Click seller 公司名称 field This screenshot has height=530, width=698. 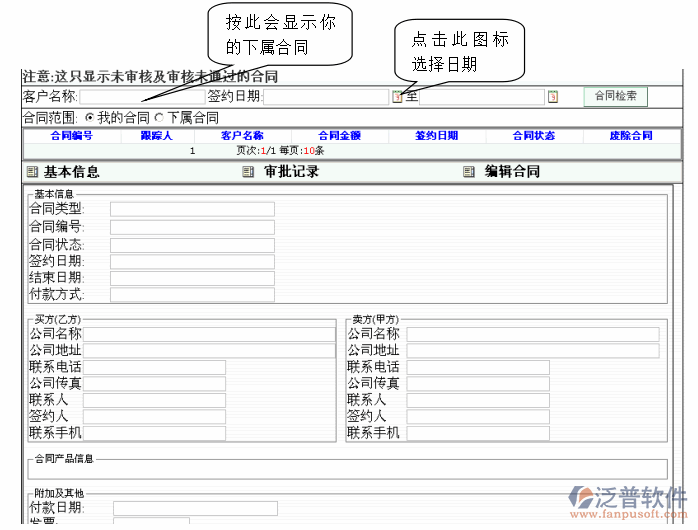(x=533, y=334)
